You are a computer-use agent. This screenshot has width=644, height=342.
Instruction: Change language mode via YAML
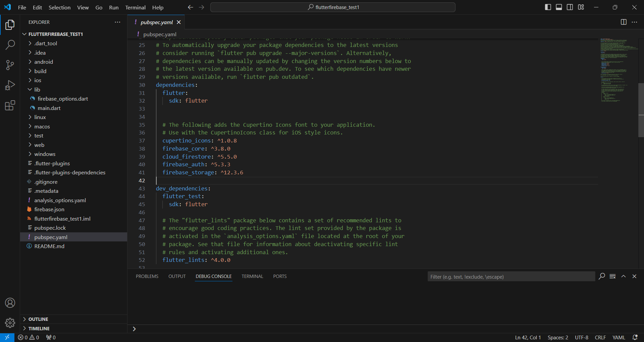619,337
